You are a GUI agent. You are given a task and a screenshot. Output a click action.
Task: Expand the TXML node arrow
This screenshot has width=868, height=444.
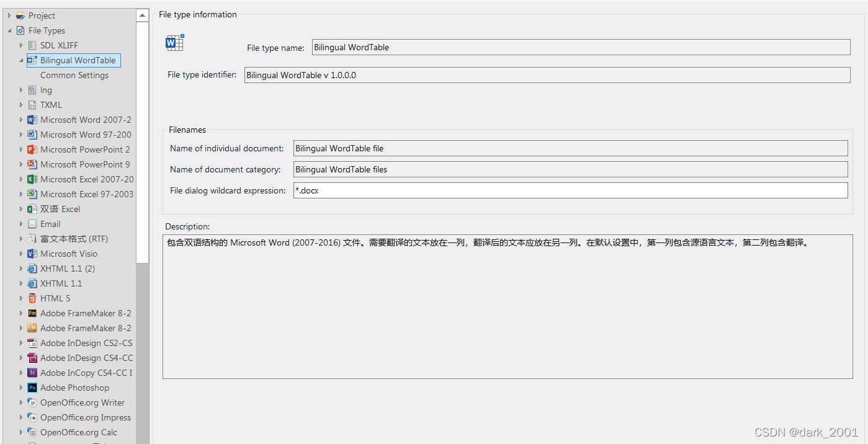click(21, 105)
